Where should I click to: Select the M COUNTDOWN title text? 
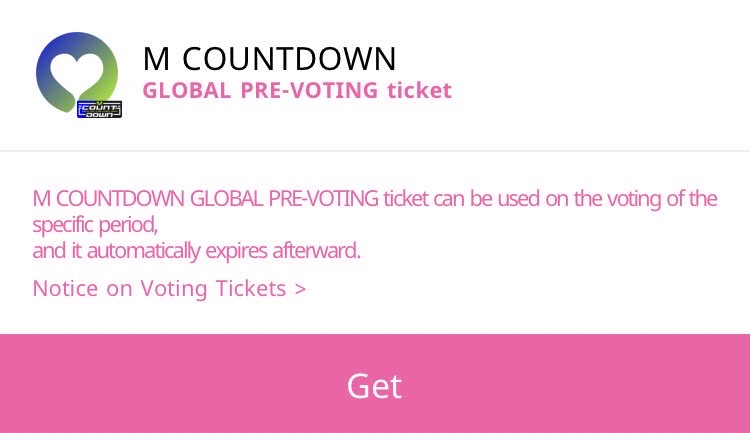(269, 58)
